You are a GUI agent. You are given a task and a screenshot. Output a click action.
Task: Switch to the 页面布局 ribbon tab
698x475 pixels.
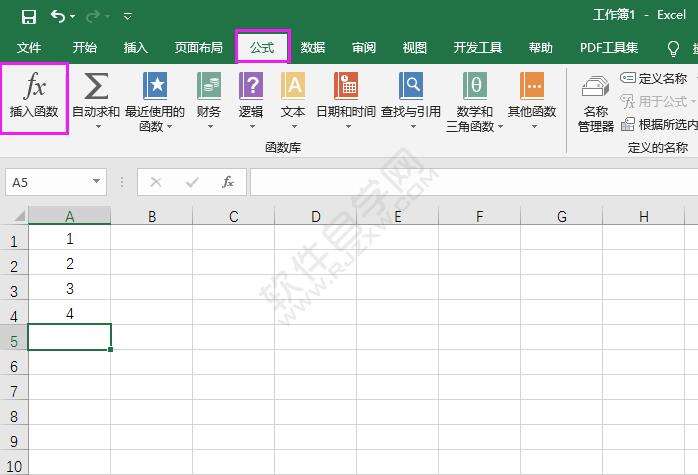(x=199, y=47)
